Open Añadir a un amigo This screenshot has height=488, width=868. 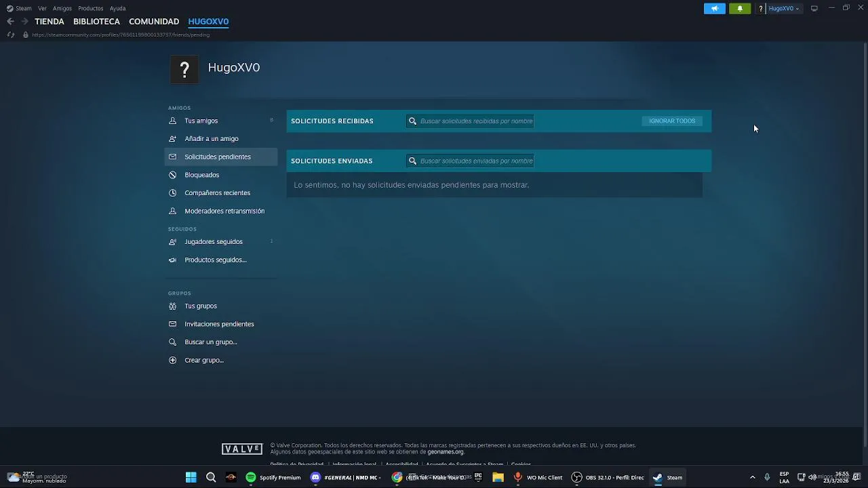point(221,138)
